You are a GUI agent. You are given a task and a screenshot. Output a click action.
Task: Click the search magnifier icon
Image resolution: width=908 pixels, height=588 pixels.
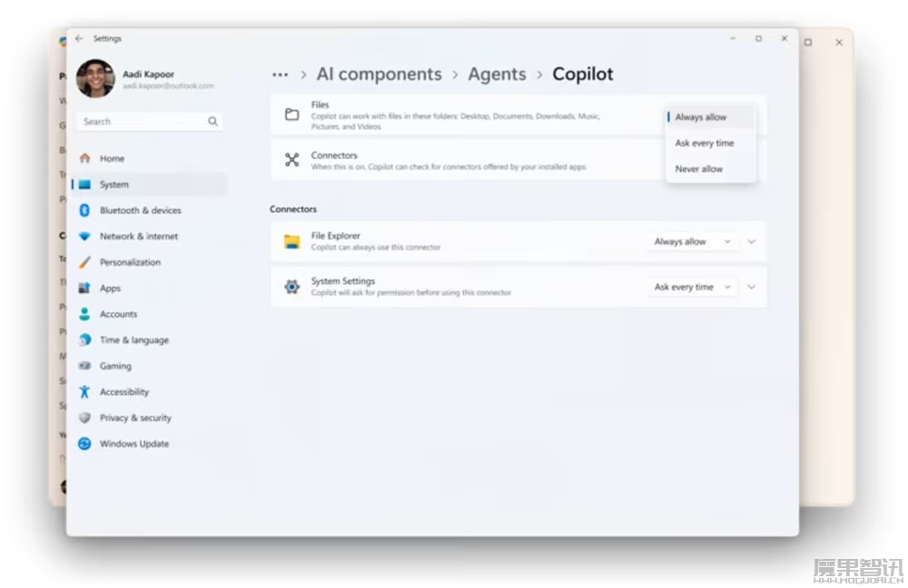[x=212, y=122]
